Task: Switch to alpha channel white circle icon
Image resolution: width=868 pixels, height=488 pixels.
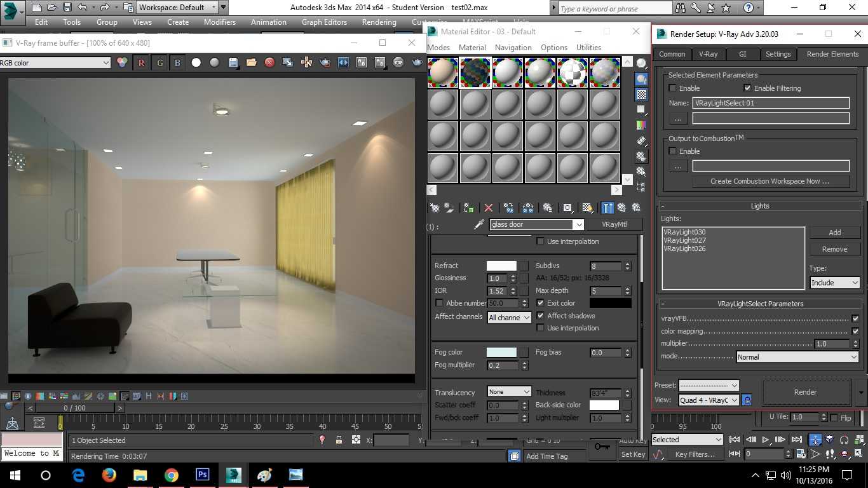Action: pos(196,62)
